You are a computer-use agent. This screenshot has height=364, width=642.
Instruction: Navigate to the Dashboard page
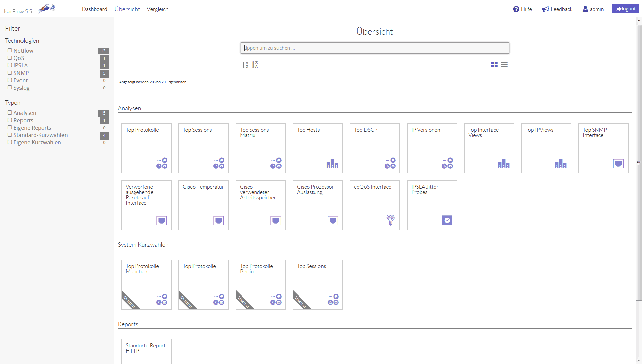tap(95, 9)
